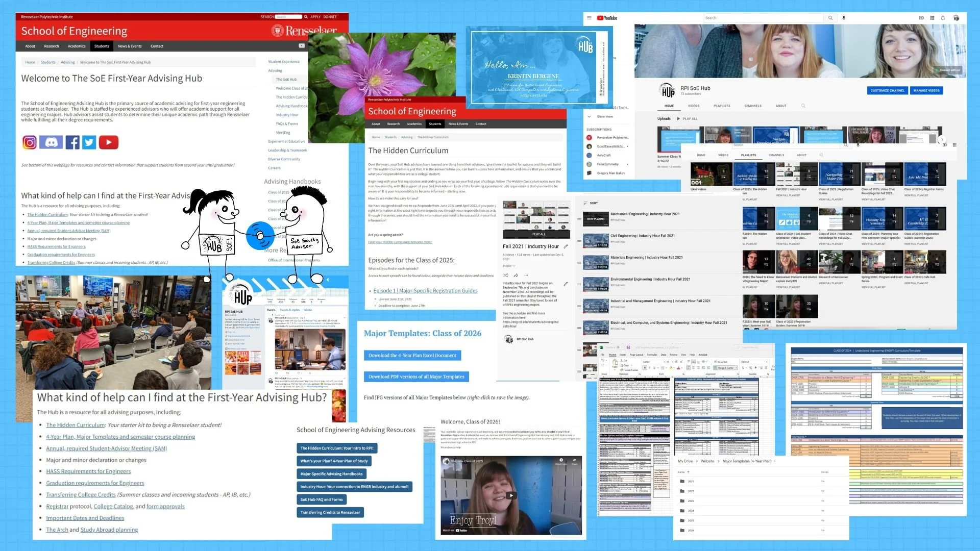Click the next arrow on Uploads row

pos(942,139)
